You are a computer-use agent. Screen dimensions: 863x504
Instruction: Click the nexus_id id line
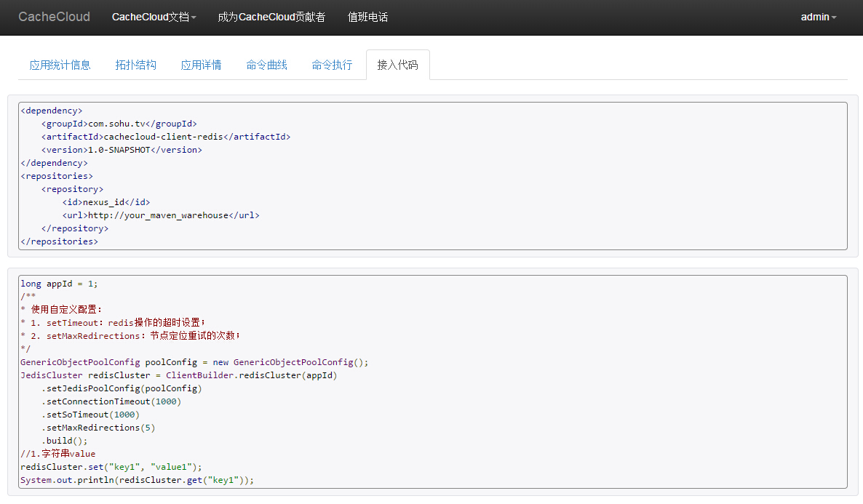[106, 202]
